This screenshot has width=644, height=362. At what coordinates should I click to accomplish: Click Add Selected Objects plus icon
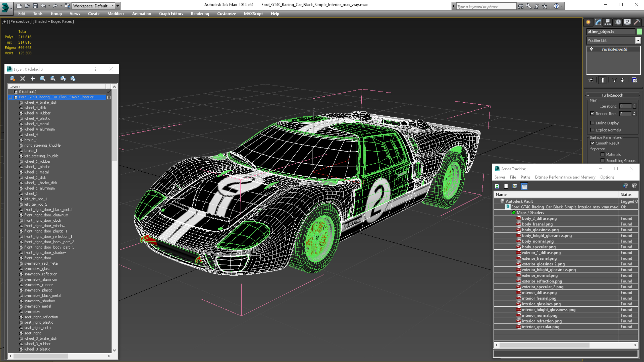tap(32, 78)
